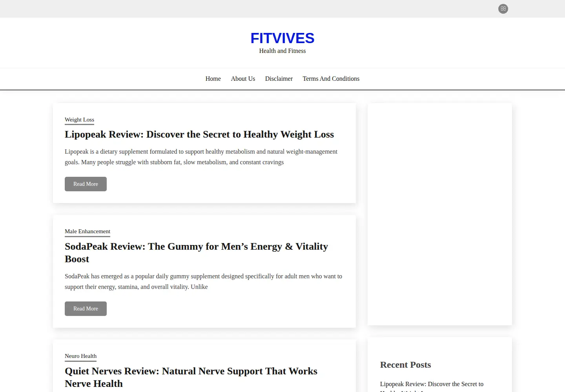Open the SodaPeak Review article title
This screenshot has width=565, height=392.
click(196, 253)
